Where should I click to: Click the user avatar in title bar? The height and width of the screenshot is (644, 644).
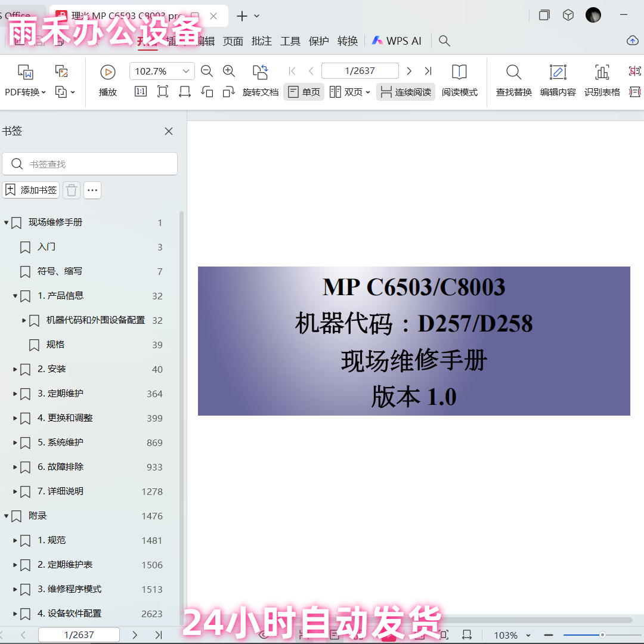point(593,15)
